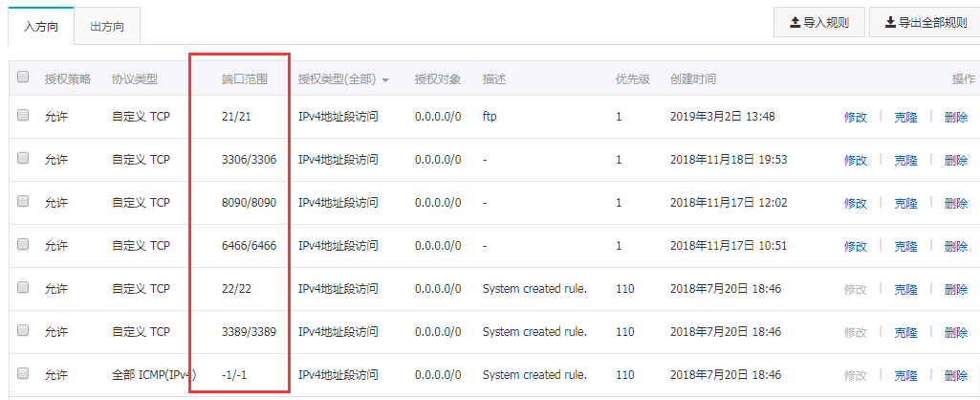980x400 pixels.
Task: Click 克隆 for the 8090/8090 rule
Action: point(905,204)
